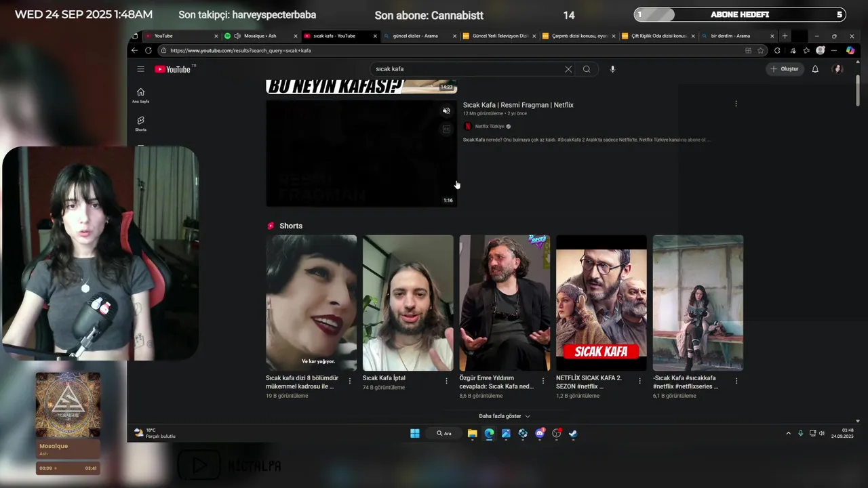Click the magnifier search button
868x488 pixels.
click(x=587, y=69)
